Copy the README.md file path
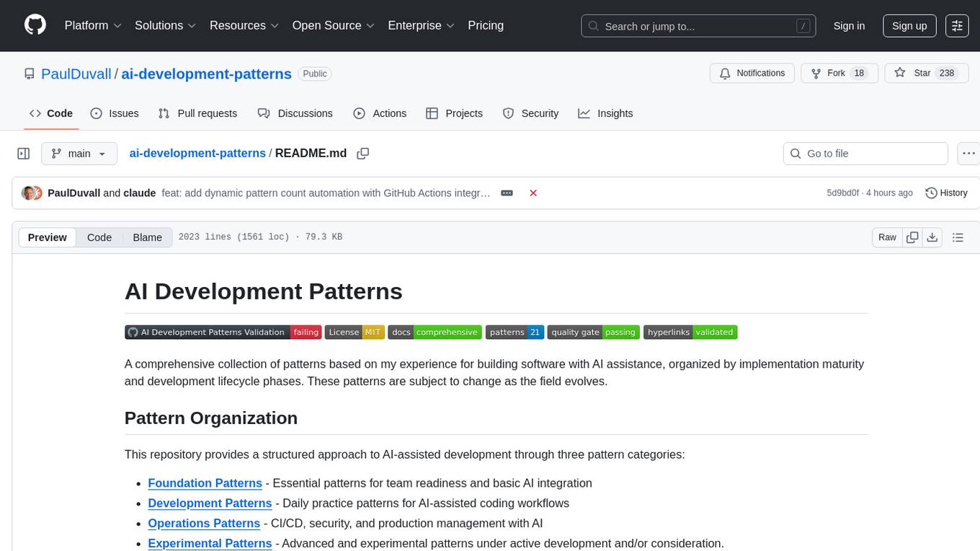Viewport: 980px width, 551px height. click(363, 154)
